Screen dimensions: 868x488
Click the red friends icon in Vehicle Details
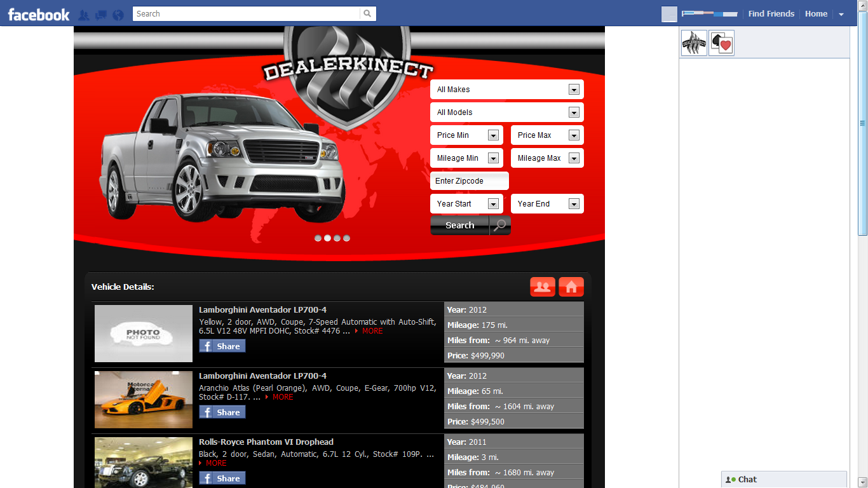click(x=543, y=287)
